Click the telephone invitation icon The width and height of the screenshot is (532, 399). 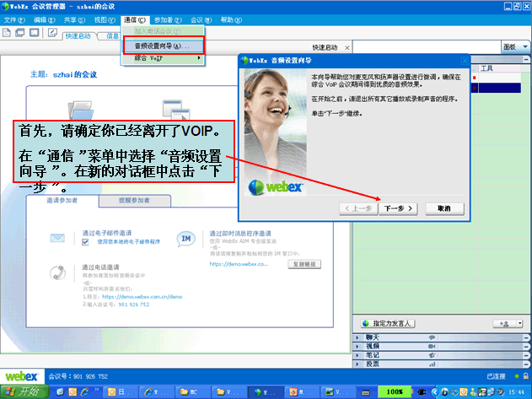(57, 272)
